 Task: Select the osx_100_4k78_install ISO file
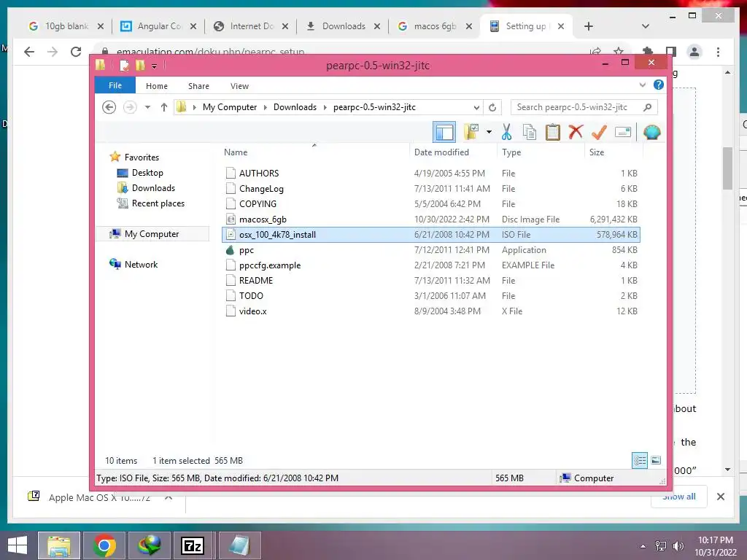(x=430, y=234)
